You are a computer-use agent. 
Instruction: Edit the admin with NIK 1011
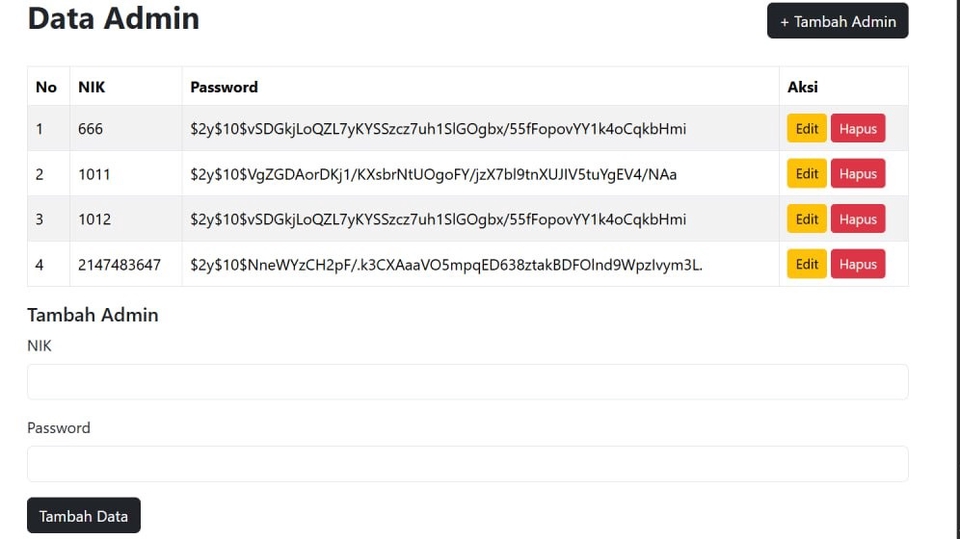click(x=807, y=174)
